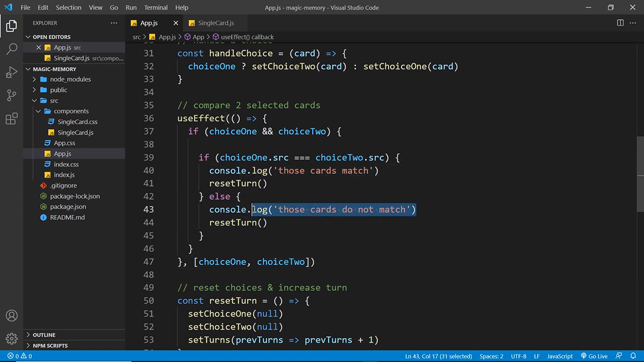Open the Selection menu
The height and width of the screenshot is (362, 644).
[x=68, y=7]
